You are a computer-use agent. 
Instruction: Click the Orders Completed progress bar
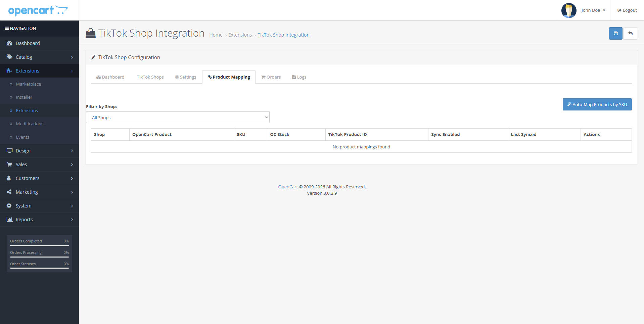[x=39, y=245]
